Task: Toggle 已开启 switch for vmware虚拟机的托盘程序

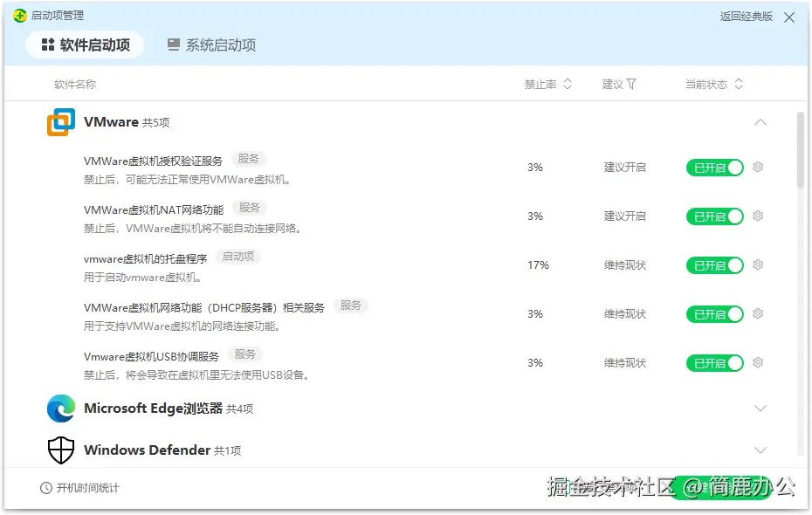Action: coord(714,265)
